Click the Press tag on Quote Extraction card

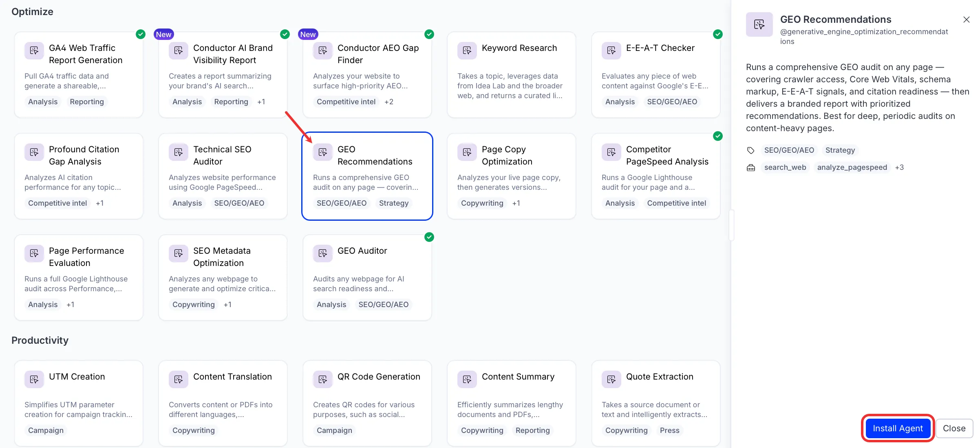tap(670, 430)
